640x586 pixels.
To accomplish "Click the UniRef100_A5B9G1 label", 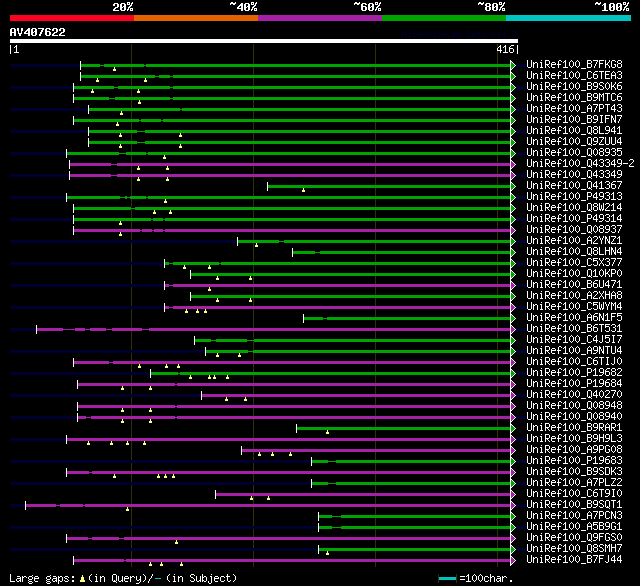I will click(574, 527).
